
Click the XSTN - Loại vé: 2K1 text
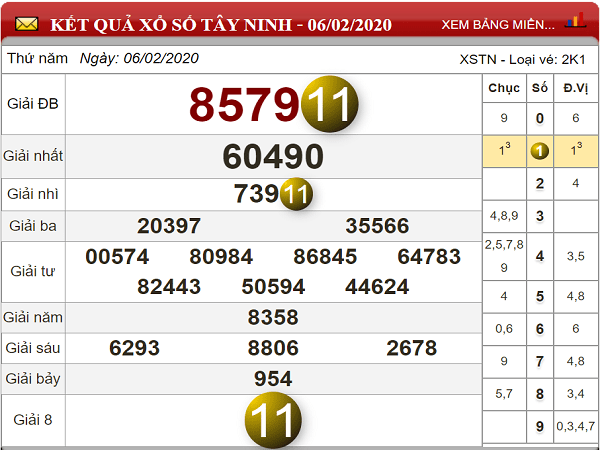coord(522,60)
